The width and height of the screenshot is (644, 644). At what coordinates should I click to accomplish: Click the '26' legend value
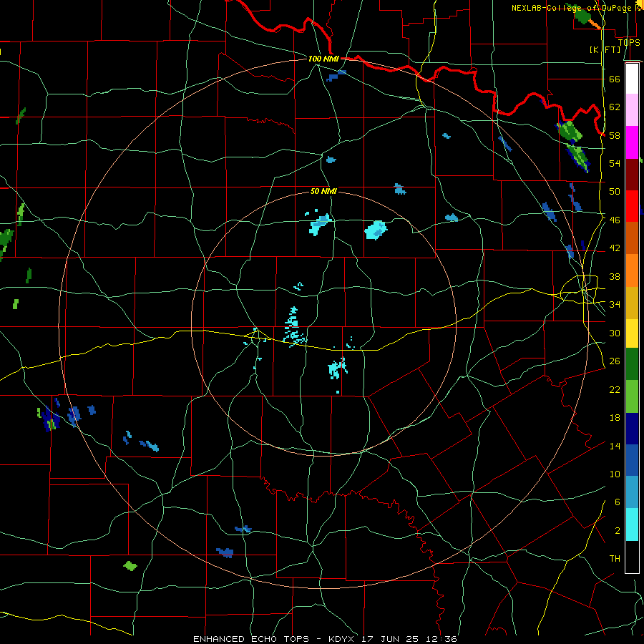pos(615,361)
